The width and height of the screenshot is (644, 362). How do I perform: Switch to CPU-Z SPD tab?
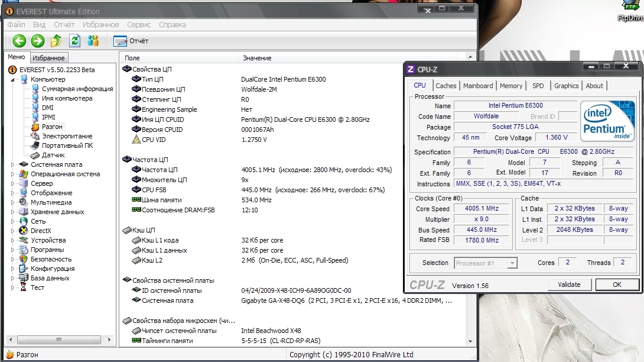click(x=538, y=86)
